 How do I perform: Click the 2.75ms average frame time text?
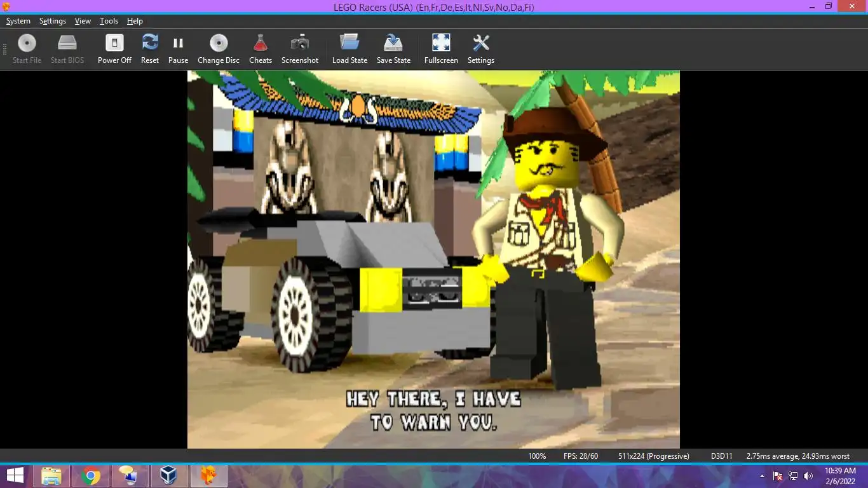pyautogui.click(x=798, y=456)
